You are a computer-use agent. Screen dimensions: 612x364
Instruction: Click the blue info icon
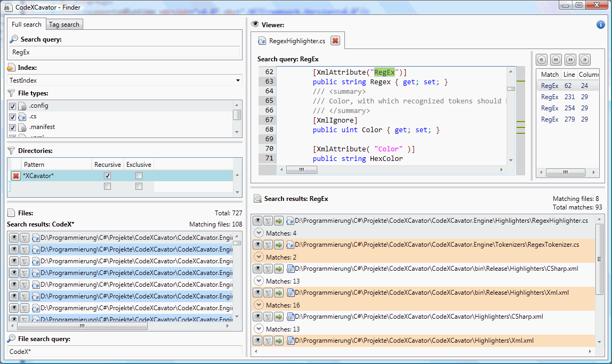(600, 25)
